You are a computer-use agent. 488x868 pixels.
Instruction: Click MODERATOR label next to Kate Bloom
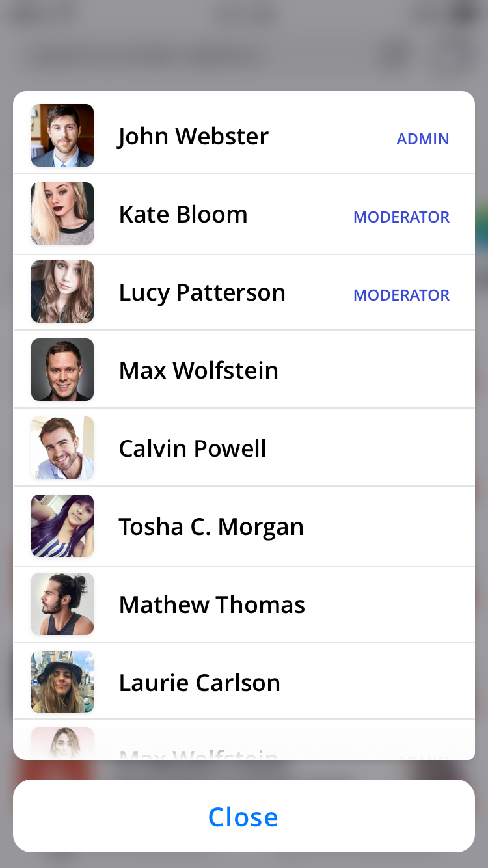tap(401, 217)
